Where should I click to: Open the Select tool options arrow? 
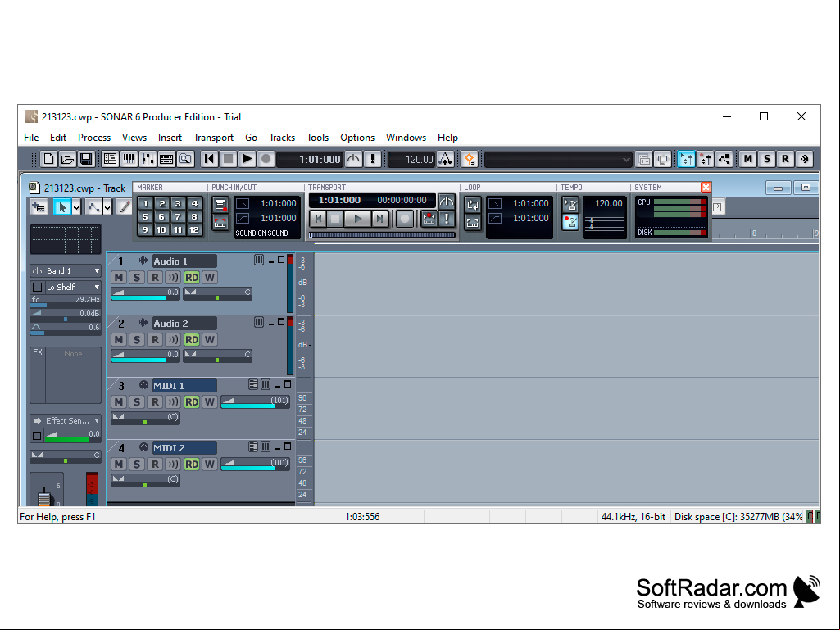pos(76,206)
